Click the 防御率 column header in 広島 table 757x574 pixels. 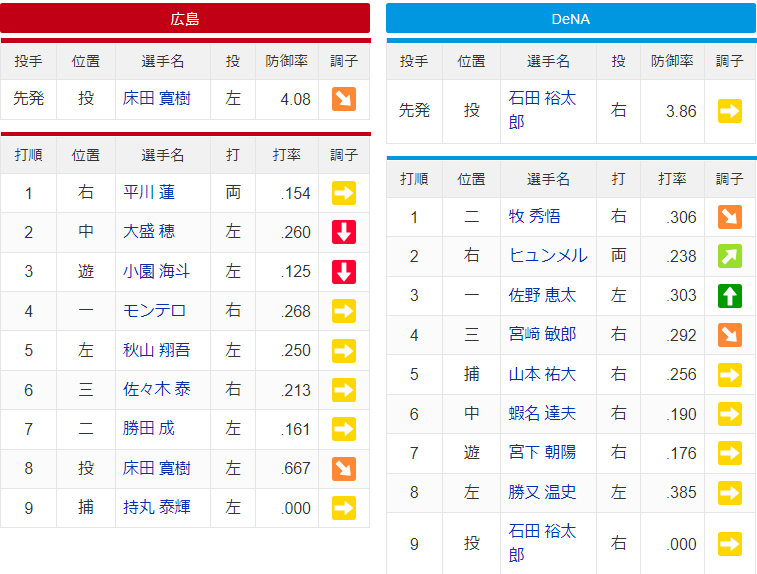coord(286,61)
